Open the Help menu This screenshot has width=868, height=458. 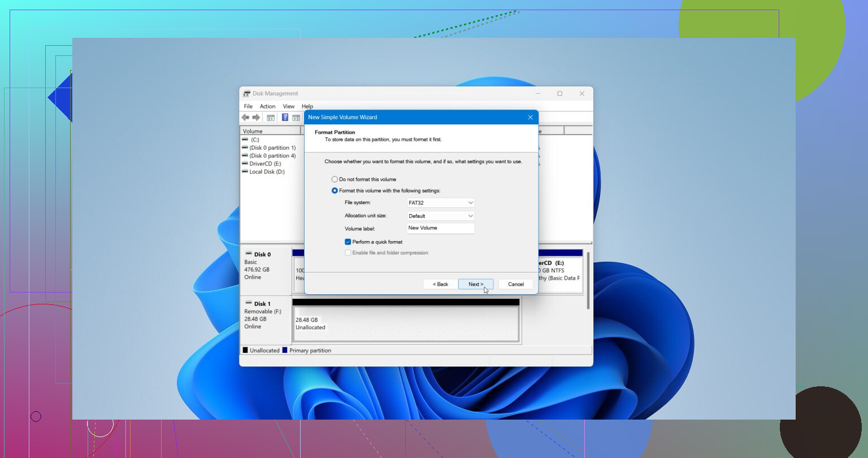[307, 106]
